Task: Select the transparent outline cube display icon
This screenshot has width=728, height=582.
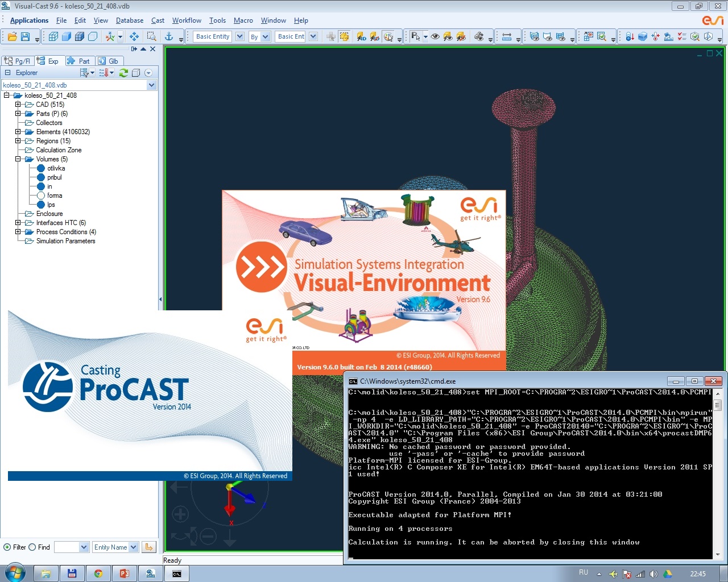Action: [93, 36]
